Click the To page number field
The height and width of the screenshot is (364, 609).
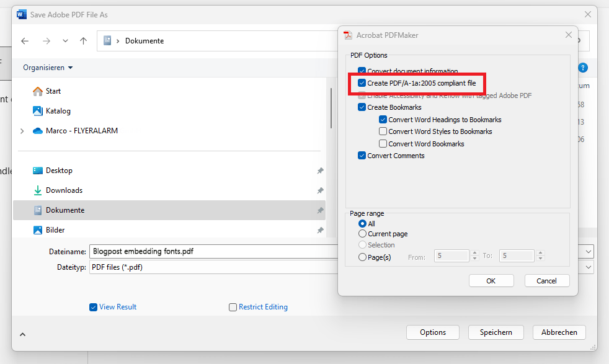tap(517, 255)
